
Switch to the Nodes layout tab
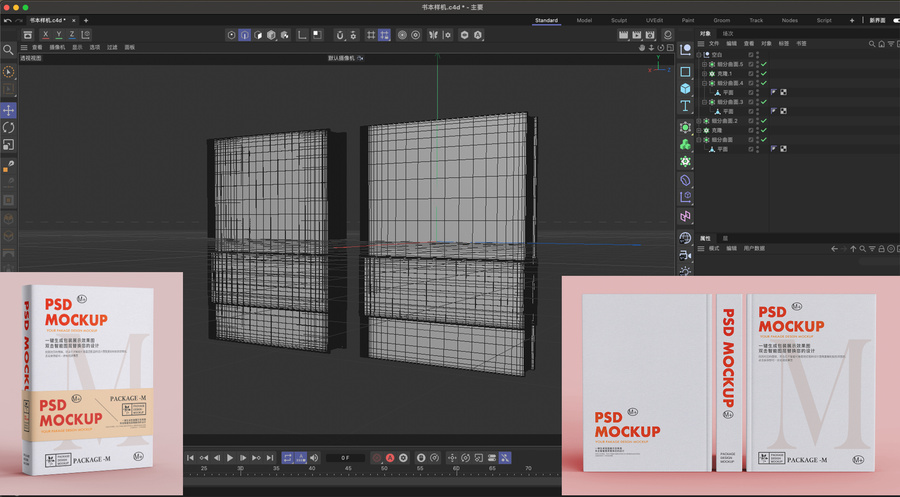coord(789,21)
